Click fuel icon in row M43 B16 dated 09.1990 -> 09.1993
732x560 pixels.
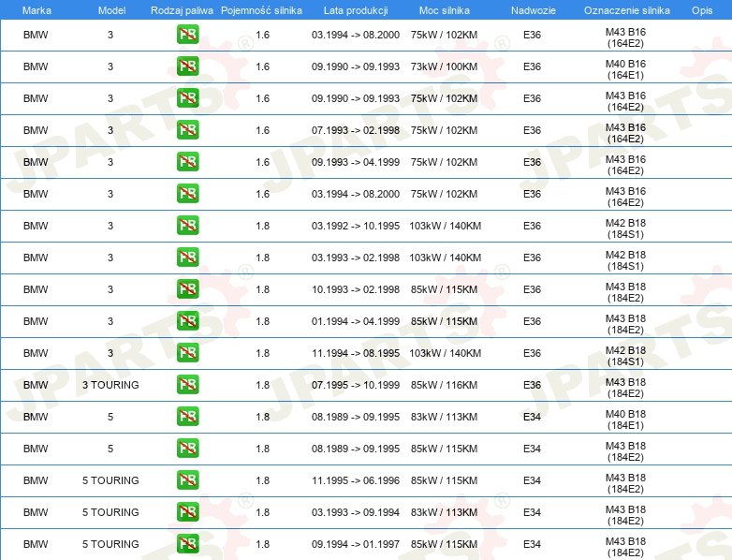[x=187, y=98]
